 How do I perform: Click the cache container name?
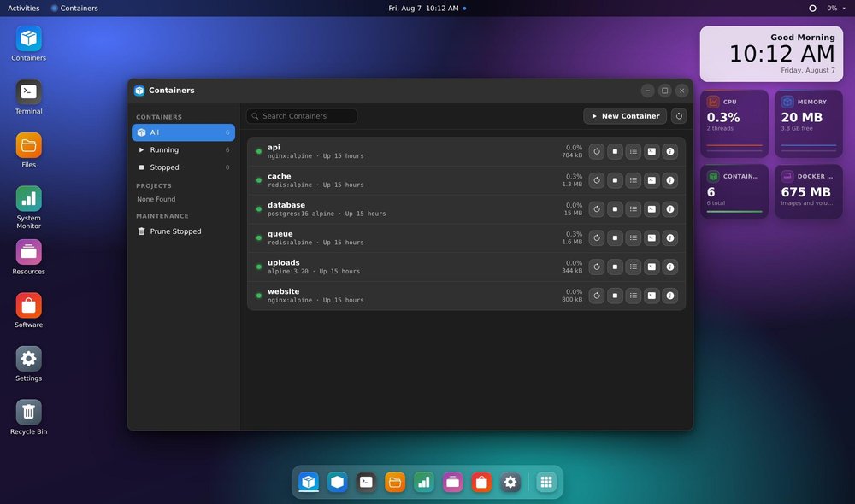[280, 176]
